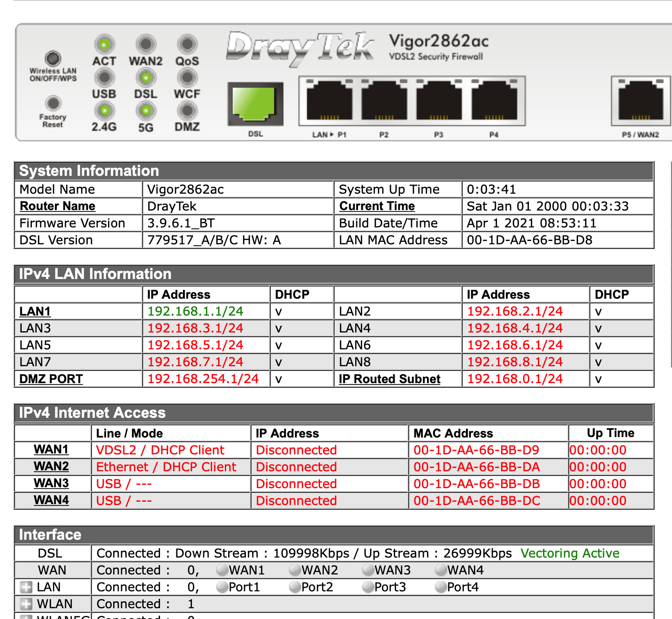Click Port3 status indicator in LAN row
Image resolution: width=672 pixels, height=619 pixels.
coord(368,587)
